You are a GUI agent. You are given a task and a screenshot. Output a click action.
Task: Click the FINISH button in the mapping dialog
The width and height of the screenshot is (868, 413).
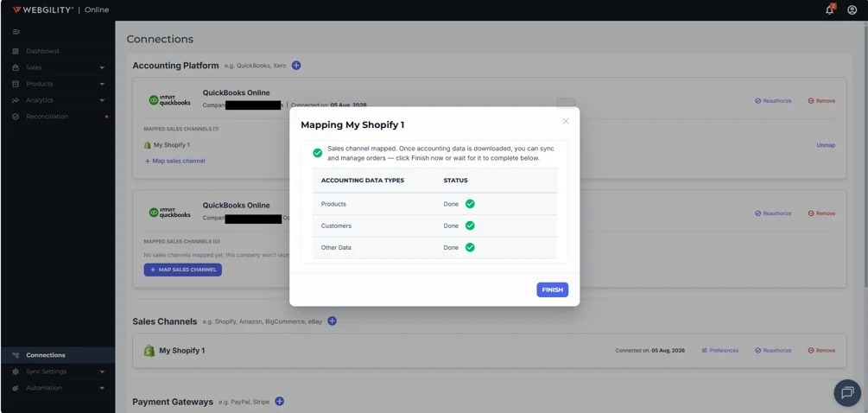coord(552,289)
